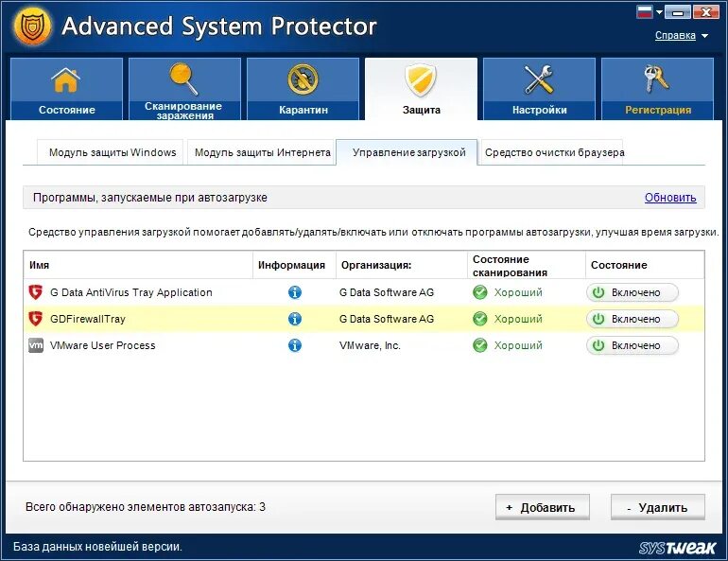Switch to Модуль защиты Интернета subtab

click(x=261, y=152)
